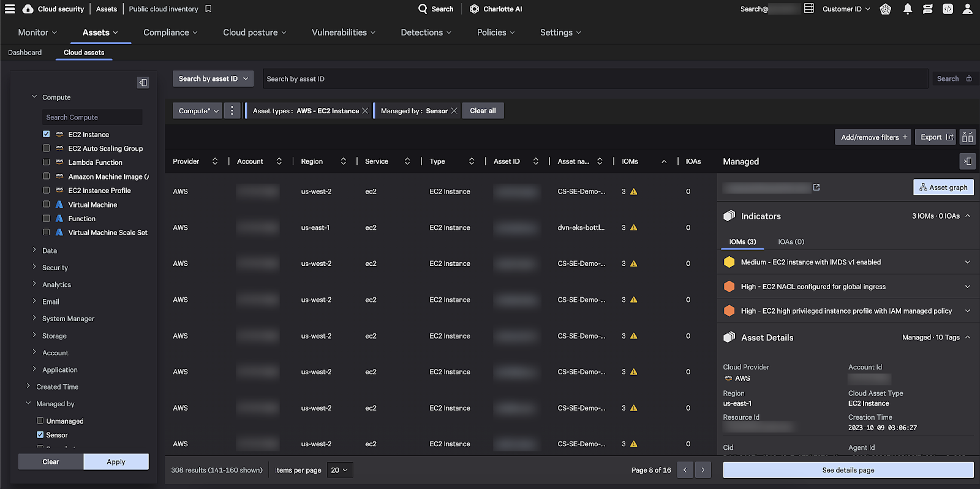Switch to the Dashboard tab
The image size is (980, 489).
25,52
